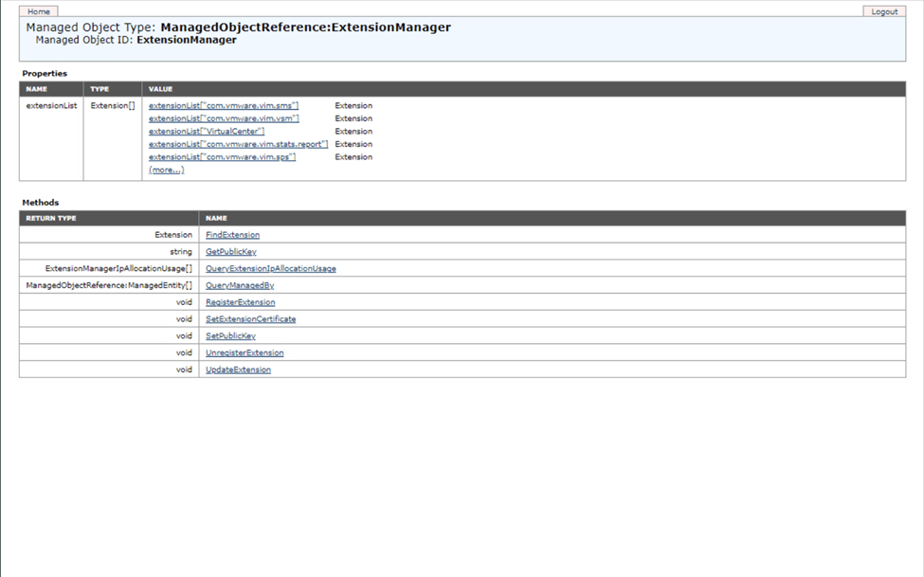Viewport: 924px width, 577px height.
Task: Click the VALUE column header in Properties
Action: pyautogui.click(x=160, y=89)
